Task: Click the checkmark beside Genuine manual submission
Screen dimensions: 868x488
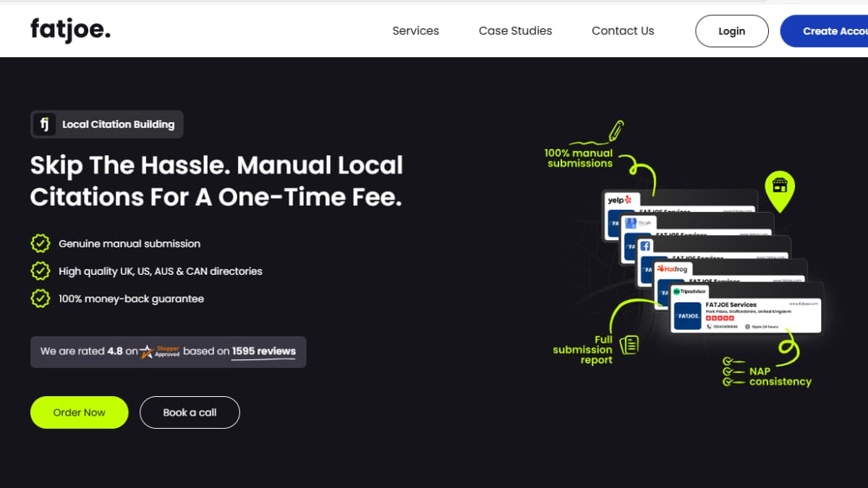Action: [x=40, y=244]
